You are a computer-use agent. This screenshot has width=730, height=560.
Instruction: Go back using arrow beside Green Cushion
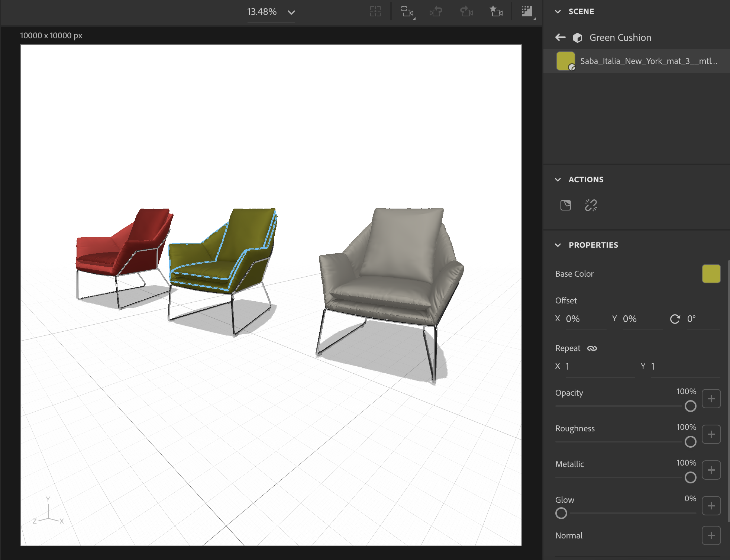(x=560, y=37)
